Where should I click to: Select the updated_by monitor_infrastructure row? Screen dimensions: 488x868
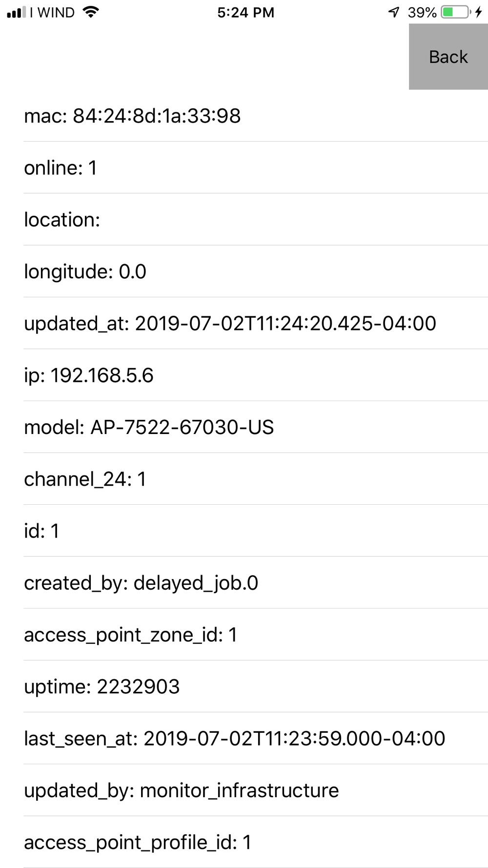pos(256,790)
